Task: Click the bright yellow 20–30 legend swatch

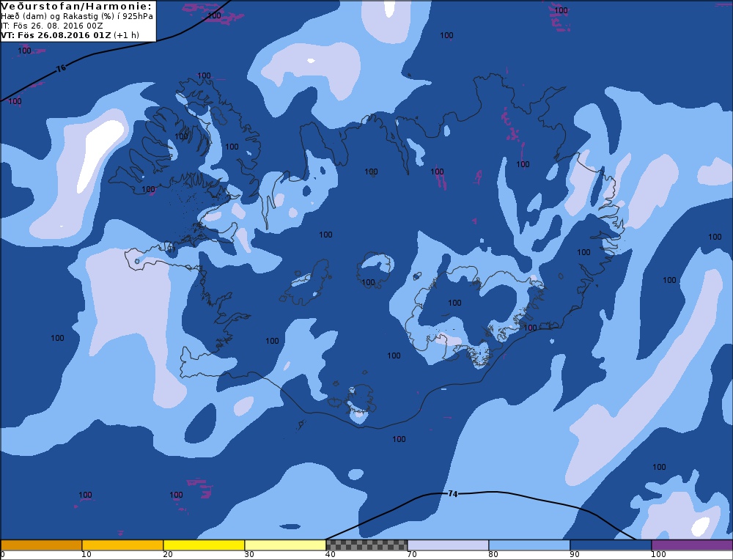Action: pos(204,545)
